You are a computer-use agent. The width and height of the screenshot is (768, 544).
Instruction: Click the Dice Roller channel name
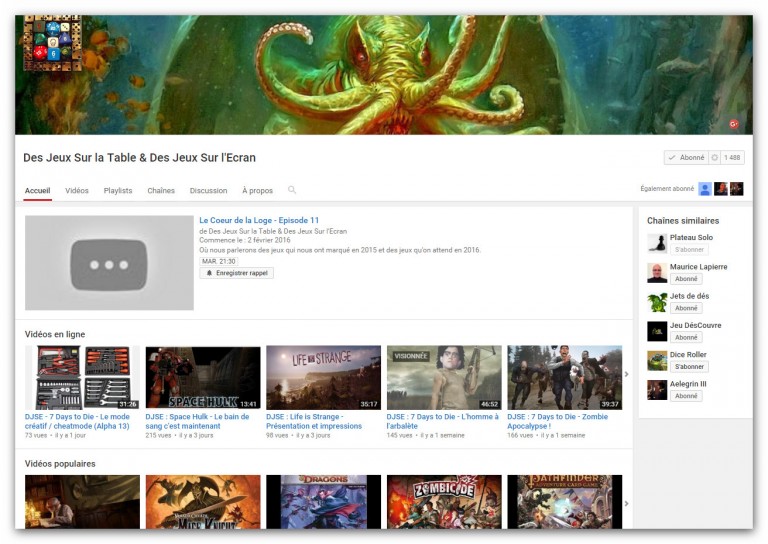click(x=688, y=355)
